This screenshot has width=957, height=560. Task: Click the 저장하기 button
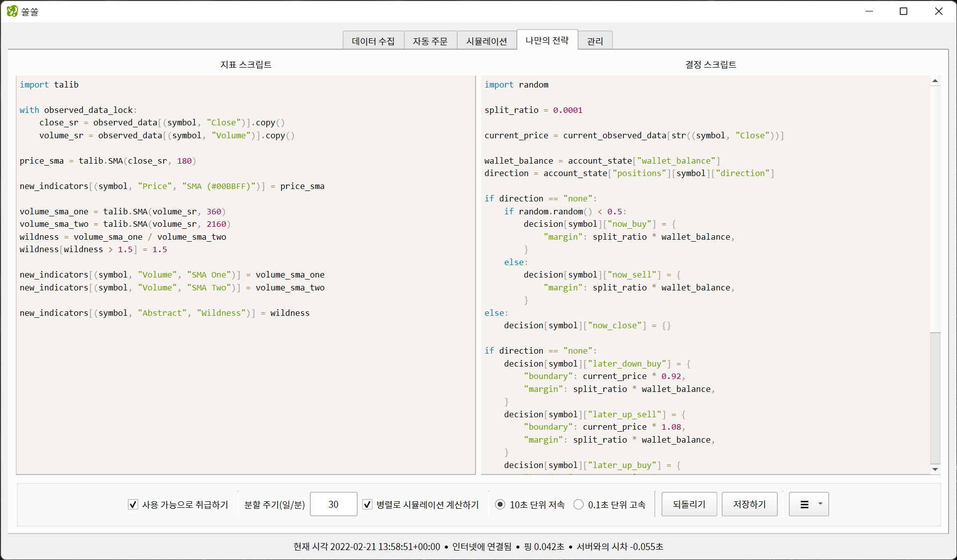tap(749, 504)
